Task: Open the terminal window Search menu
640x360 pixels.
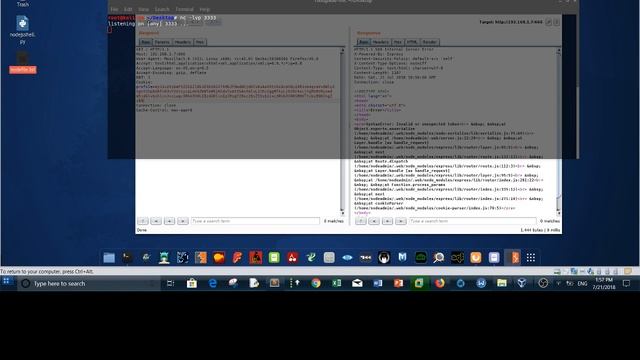Action: (162, 9)
